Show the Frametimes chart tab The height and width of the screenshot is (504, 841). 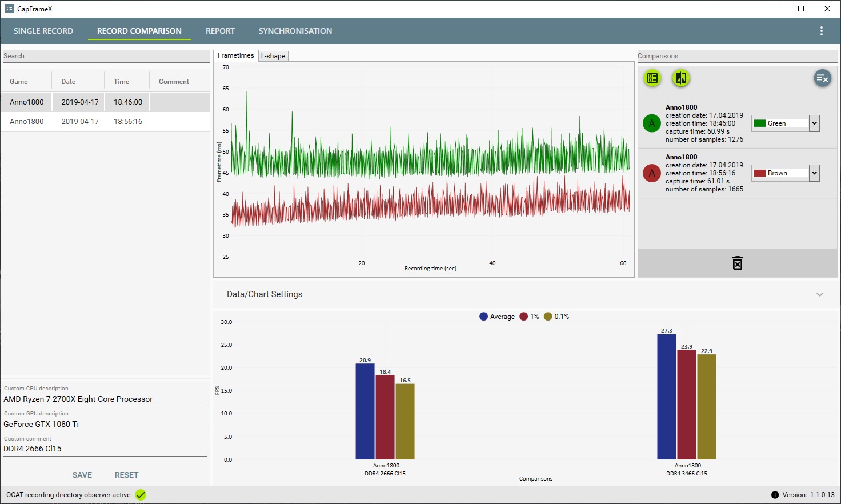point(235,55)
